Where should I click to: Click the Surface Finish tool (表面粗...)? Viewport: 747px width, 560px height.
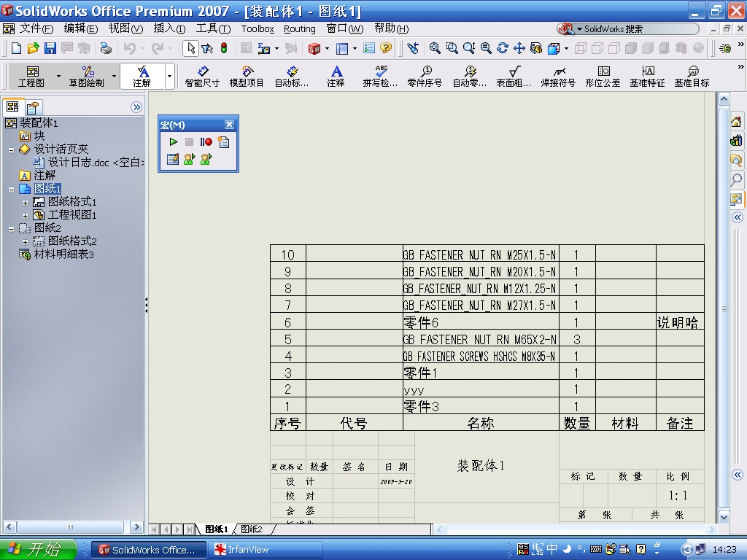click(514, 76)
